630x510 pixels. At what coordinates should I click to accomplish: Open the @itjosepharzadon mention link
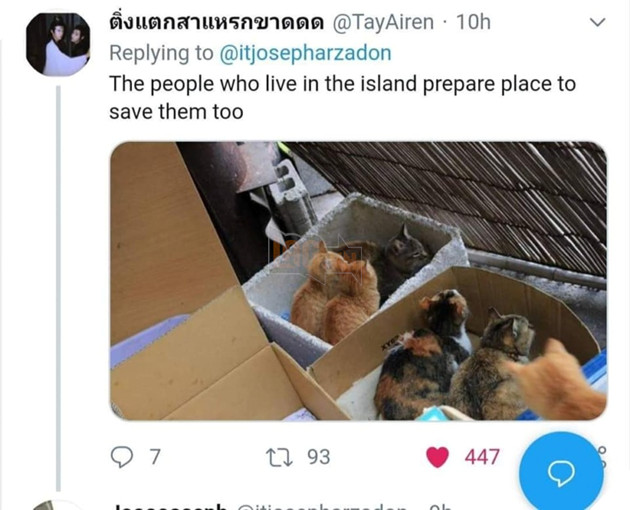[305, 53]
